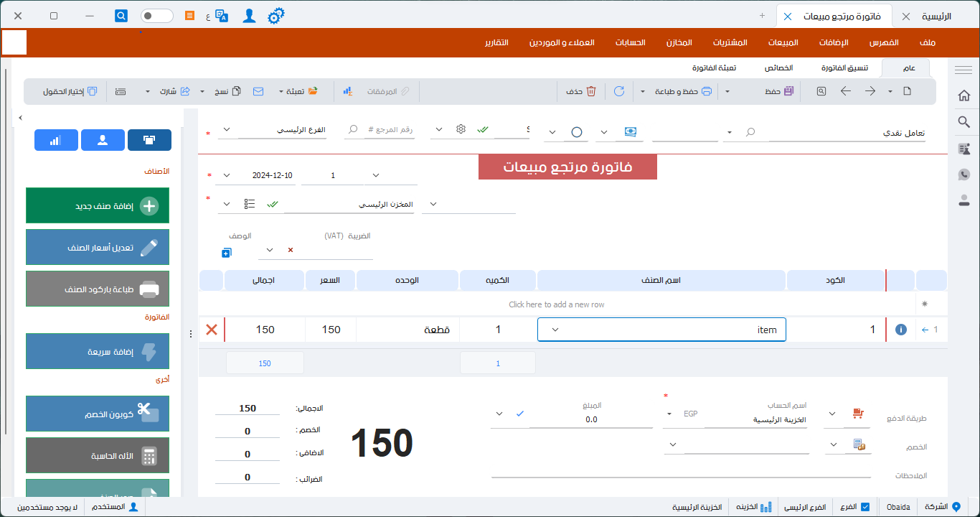
Task: Enable the blue checkmark beside المبلغ field
Action: 521,414
